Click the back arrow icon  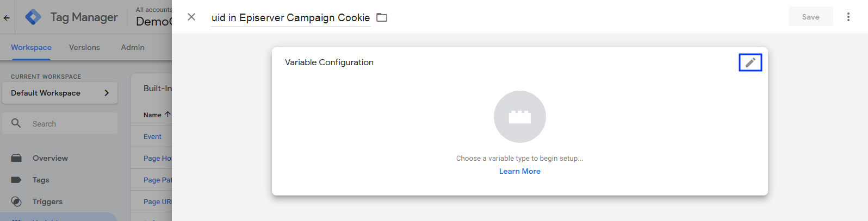7,17
